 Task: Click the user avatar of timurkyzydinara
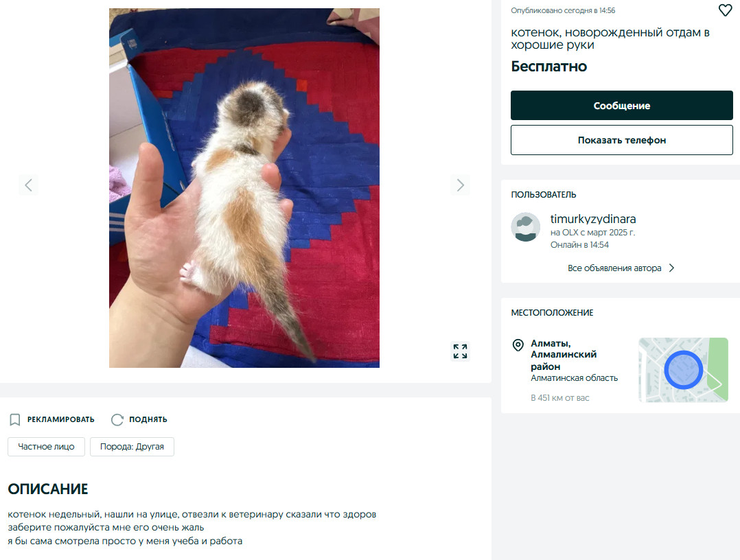click(x=526, y=227)
